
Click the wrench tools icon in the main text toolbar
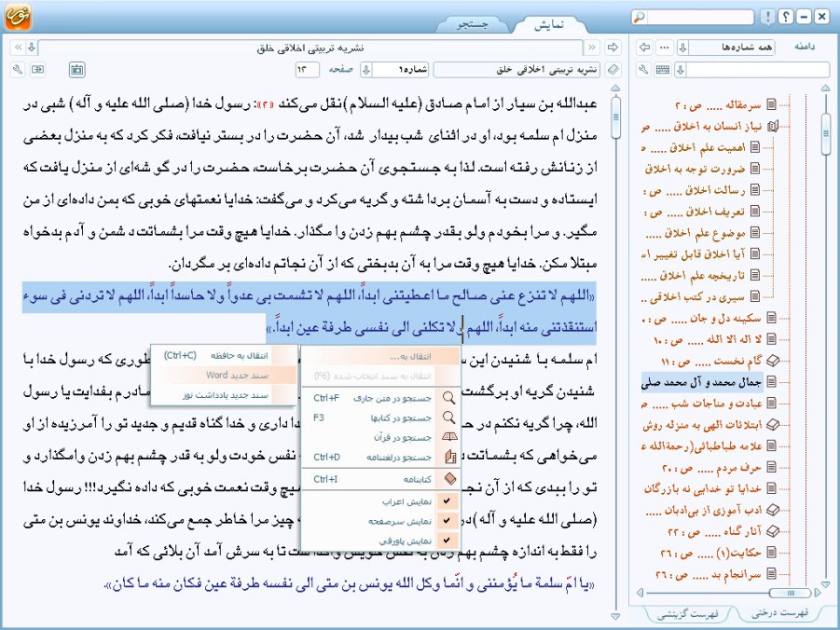click(x=18, y=70)
